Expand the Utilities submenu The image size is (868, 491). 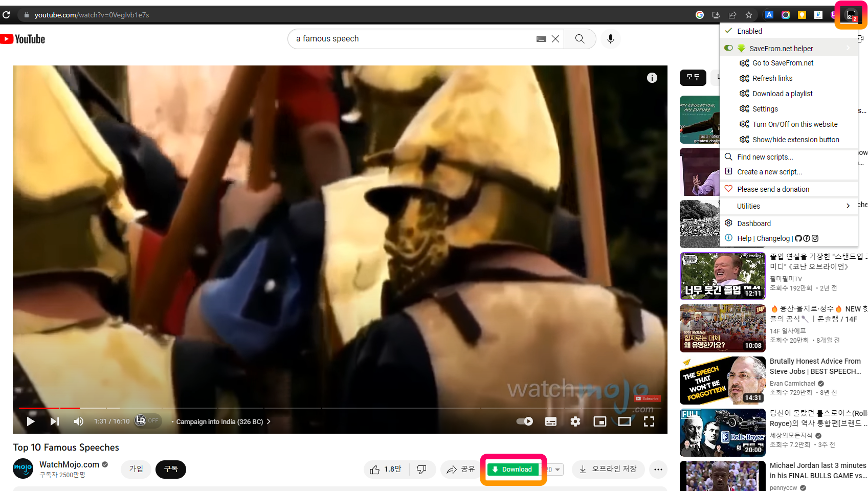[788, 206]
